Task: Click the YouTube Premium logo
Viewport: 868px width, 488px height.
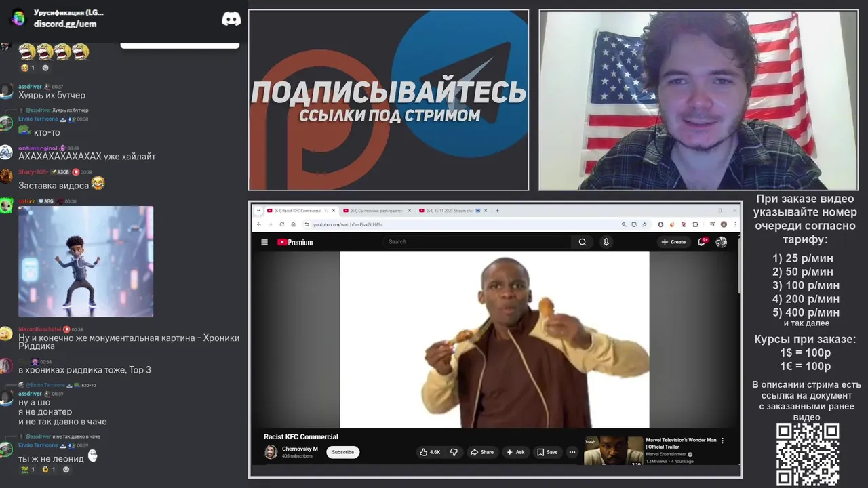Action: click(x=295, y=242)
